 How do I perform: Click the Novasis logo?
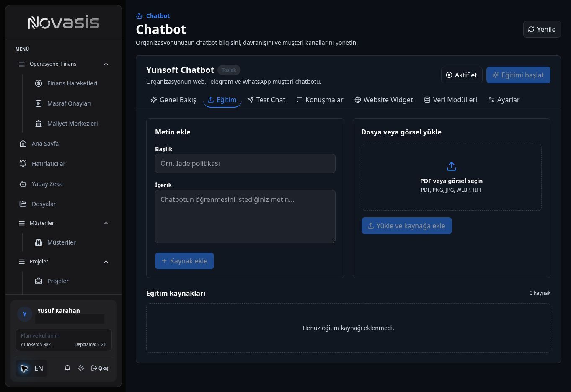(64, 22)
